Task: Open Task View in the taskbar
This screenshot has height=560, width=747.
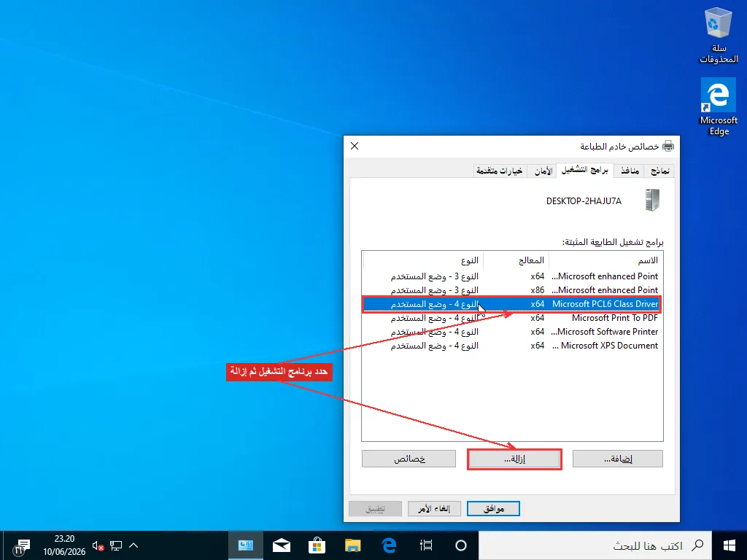Action: (x=426, y=545)
